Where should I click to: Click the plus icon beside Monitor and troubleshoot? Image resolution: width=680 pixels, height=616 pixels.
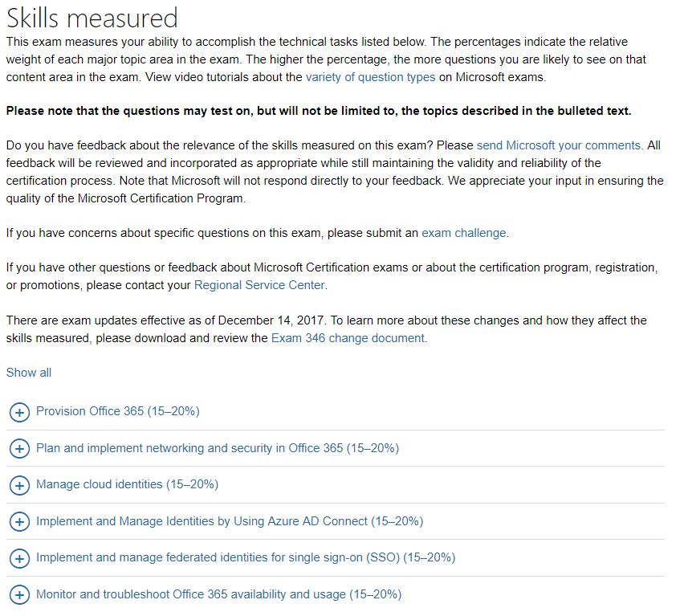(x=19, y=595)
